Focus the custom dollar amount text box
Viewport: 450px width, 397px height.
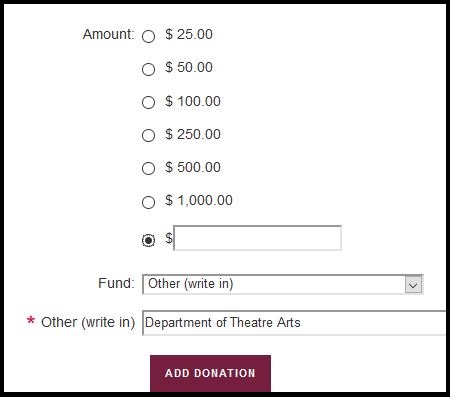(258, 238)
